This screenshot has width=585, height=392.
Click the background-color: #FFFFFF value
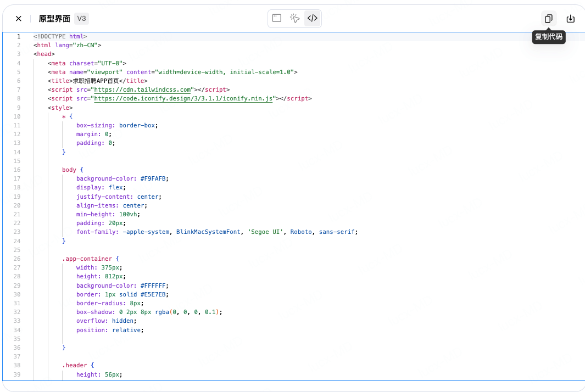(x=153, y=286)
